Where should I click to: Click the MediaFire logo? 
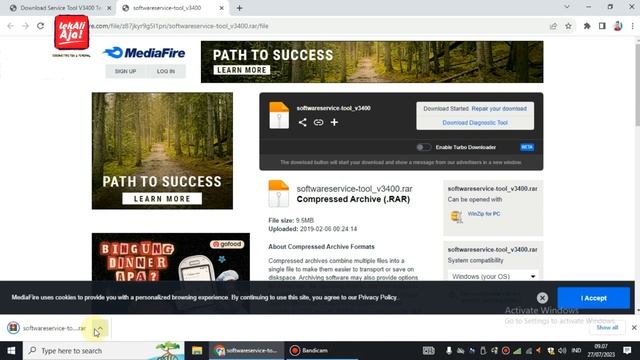click(x=144, y=53)
